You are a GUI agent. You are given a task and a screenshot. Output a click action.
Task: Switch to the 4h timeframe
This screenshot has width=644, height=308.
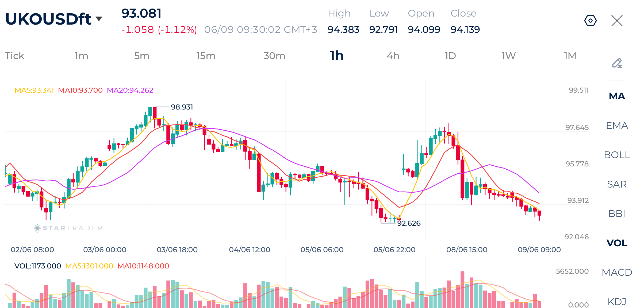(x=393, y=56)
